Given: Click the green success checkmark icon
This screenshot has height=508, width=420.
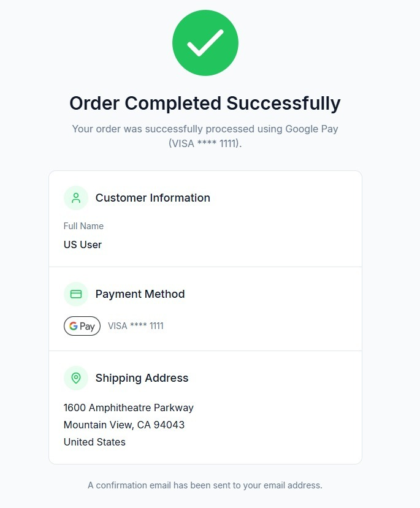Looking at the screenshot, I should (205, 43).
